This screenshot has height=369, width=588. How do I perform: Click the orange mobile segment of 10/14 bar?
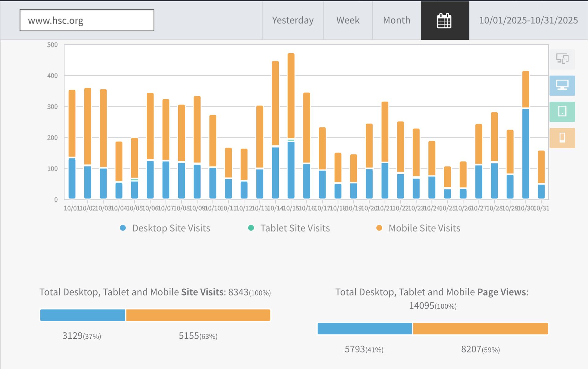(275, 103)
